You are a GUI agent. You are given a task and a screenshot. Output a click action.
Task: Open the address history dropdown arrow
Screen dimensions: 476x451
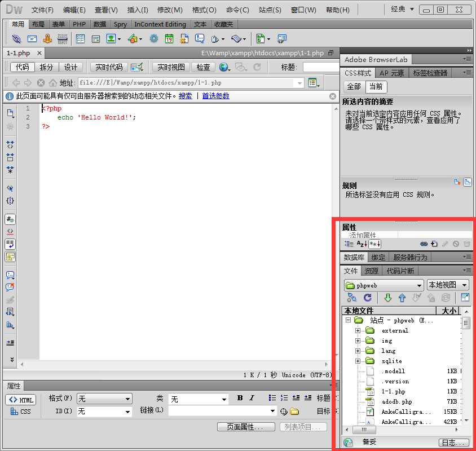299,83
